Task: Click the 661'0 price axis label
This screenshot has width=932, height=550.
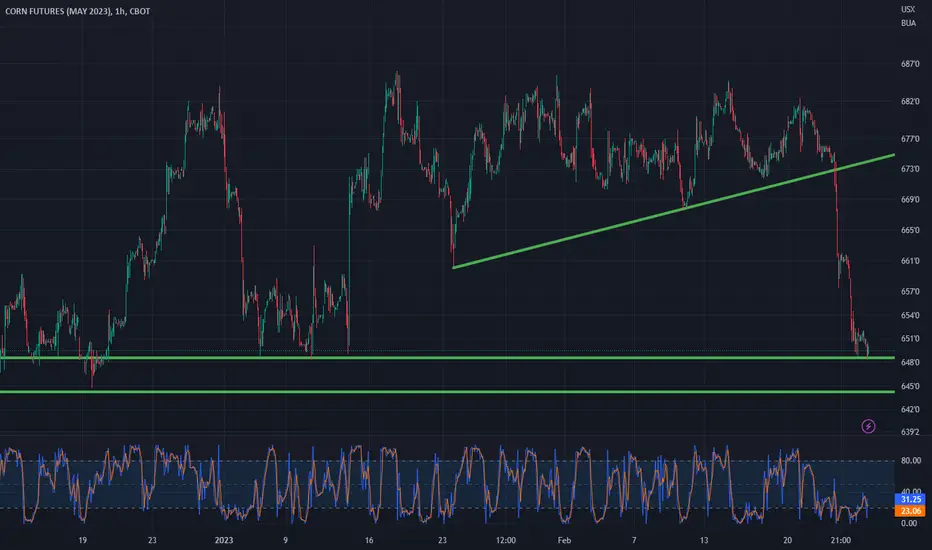Action: (x=910, y=261)
